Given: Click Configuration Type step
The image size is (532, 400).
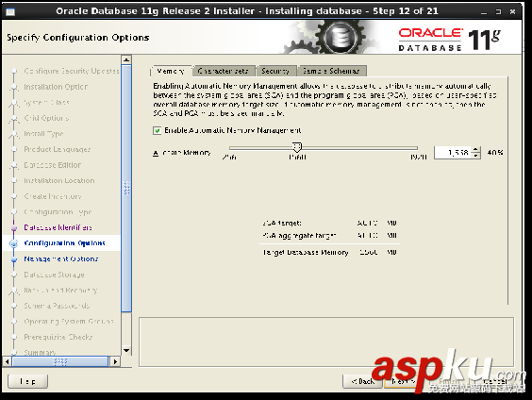Looking at the screenshot, I should (58, 211).
